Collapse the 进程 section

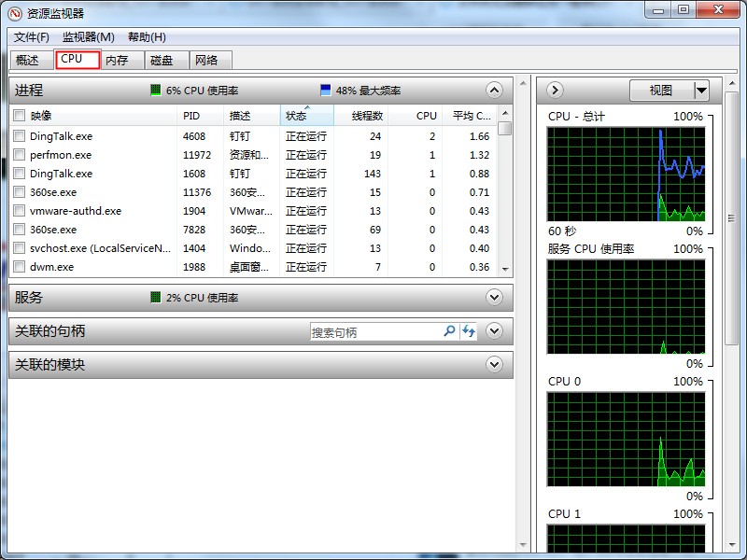[x=494, y=91]
